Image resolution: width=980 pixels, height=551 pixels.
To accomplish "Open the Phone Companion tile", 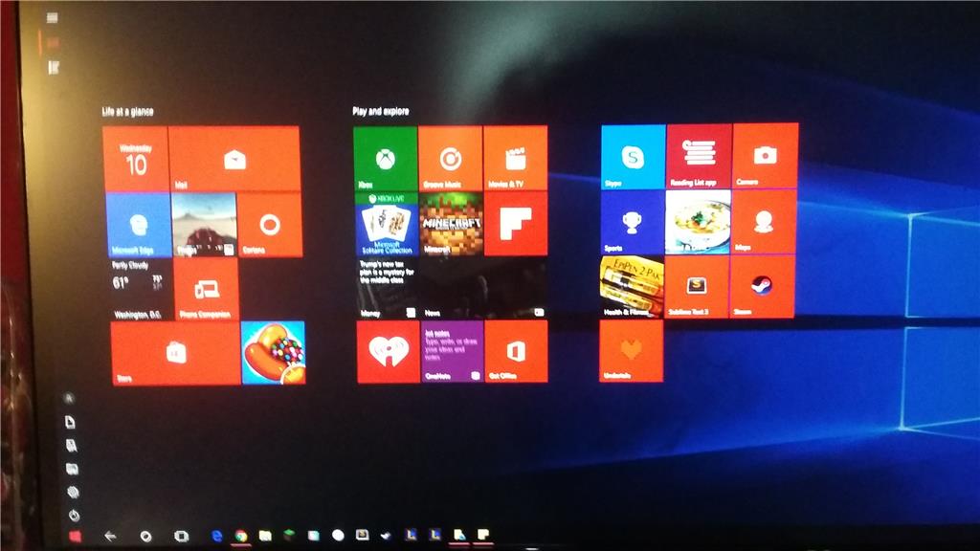I will (x=206, y=289).
